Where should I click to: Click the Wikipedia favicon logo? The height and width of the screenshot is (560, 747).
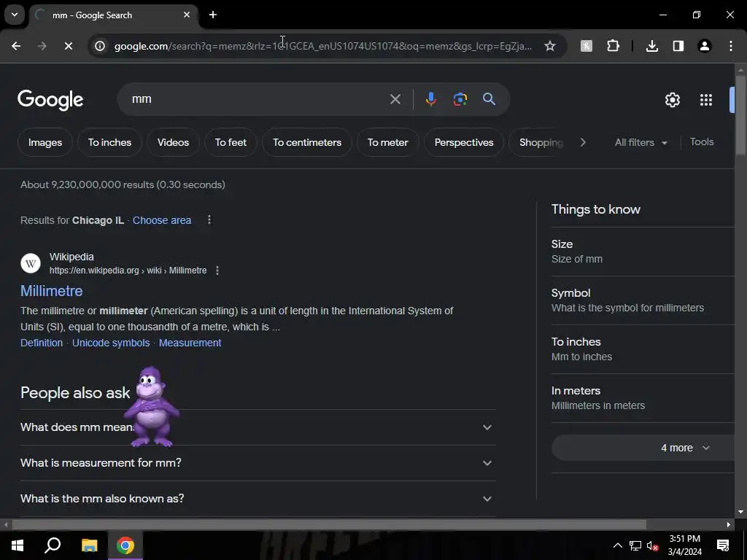tap(31, 263)
